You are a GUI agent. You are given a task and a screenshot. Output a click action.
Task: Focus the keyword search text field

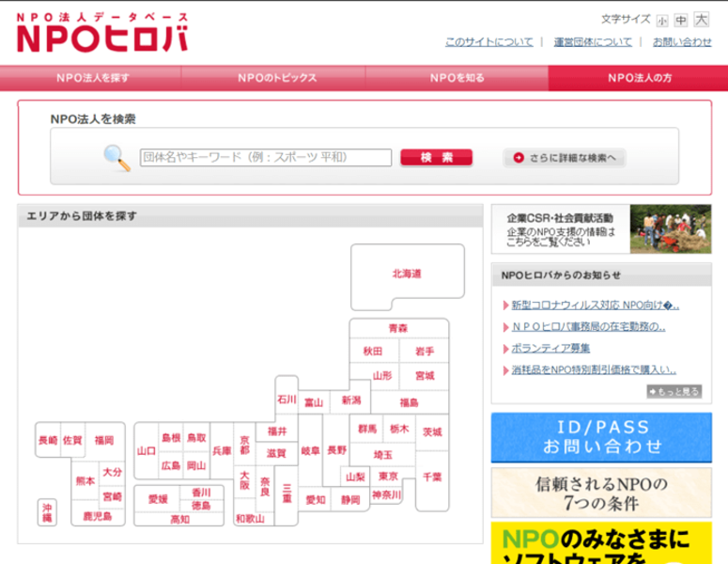click(265, 158)
